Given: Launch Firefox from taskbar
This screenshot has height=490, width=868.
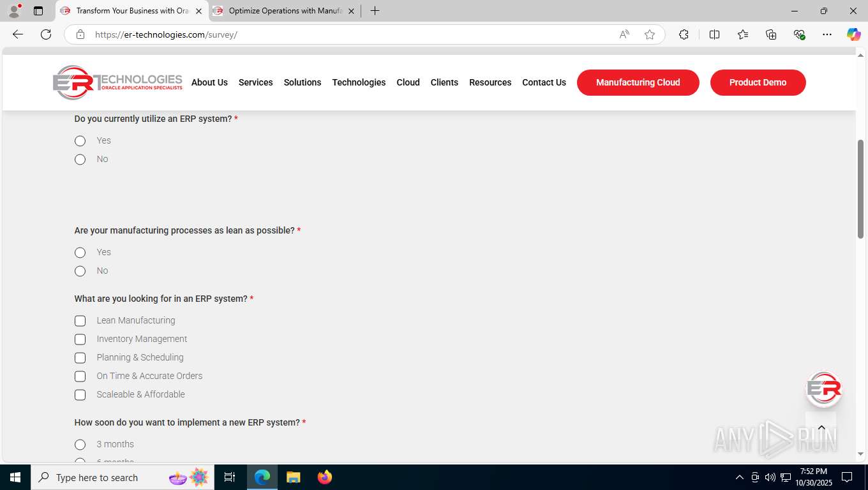Looking at the screenshot, I should click(x=325, y=477).
